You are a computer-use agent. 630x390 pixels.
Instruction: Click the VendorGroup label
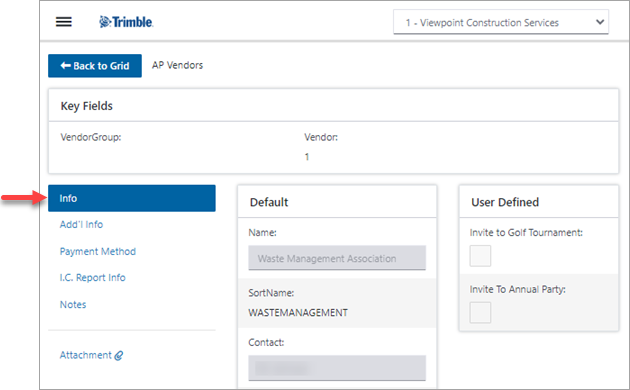click(x=91, y=137)
